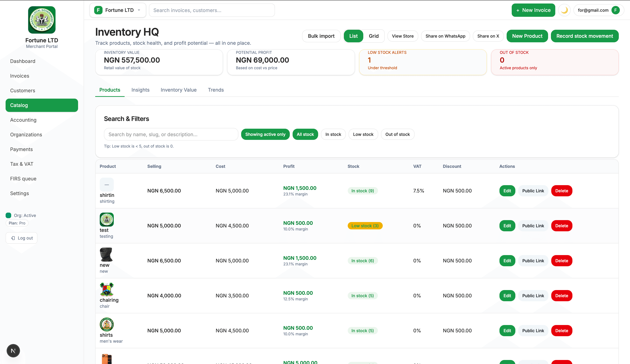
Task: Click the user avatar F icon
Action: [615, 10]
